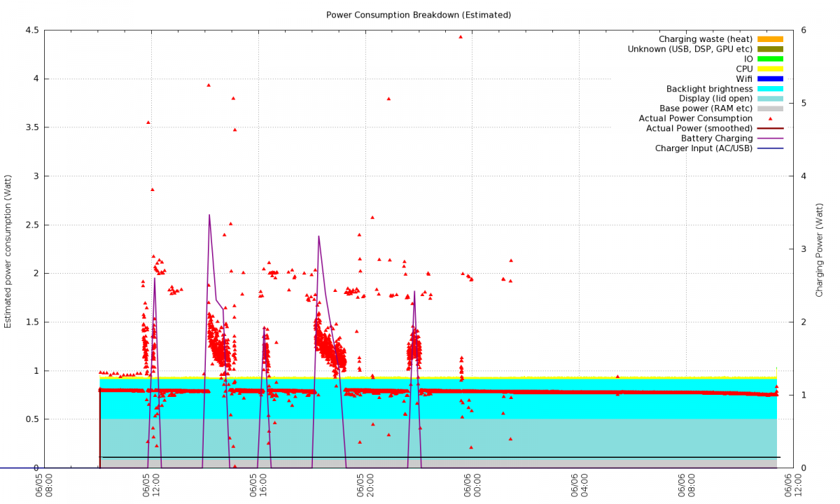This screenshot has width=840, height=504.
Task: Click the tallest purple Battery Charging peak
Action: [x=209, y=216]
